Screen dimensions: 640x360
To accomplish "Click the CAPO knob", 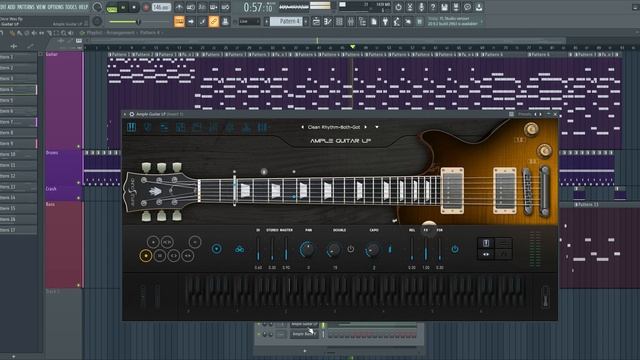I will click(372, 250).
